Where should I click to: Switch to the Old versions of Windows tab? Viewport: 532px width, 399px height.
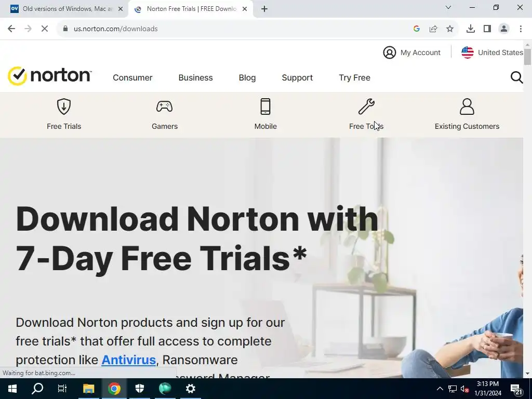click(x=67, y=9)
